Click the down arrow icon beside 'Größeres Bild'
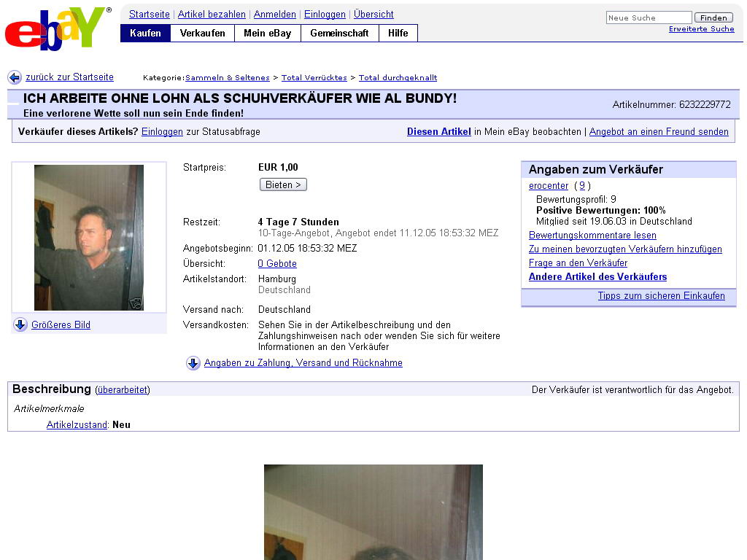The height and width of the screenshot is (560, 747). (20, 324)
